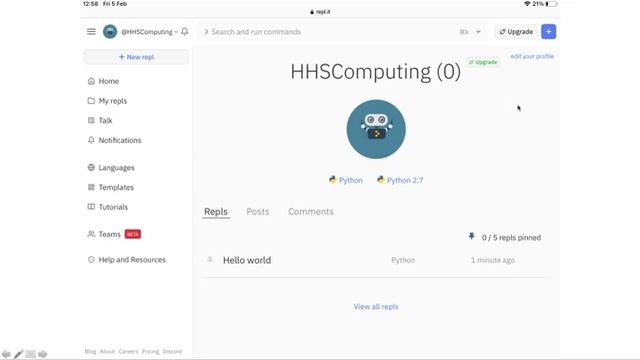Click the Upgrade button in header
This screenshot has height=360, width=640.
(x=516, y=31)
